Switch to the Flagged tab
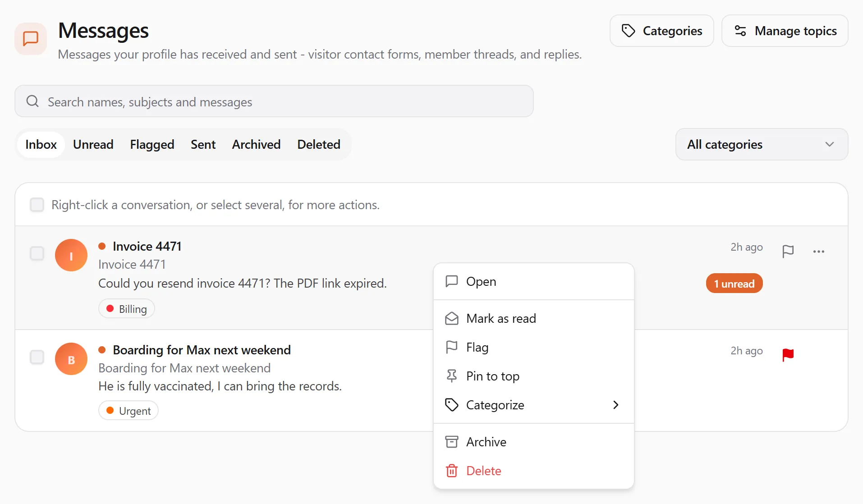 click(x=152, y=144)
